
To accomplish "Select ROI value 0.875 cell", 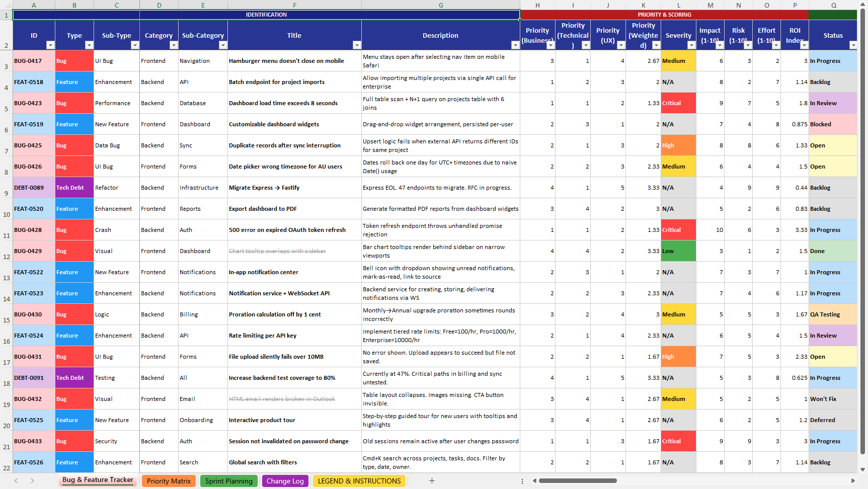I will (x=795, y=124).
